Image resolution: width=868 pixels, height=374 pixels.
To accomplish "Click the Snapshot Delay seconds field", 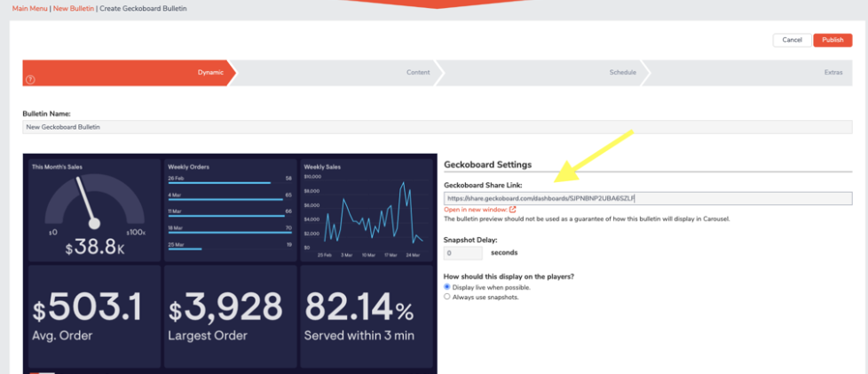I will point(463,252).
